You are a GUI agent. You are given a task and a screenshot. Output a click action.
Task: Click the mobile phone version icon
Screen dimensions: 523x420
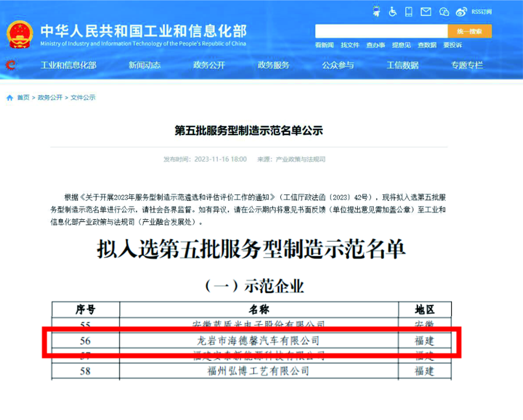[x=409, y=11]
